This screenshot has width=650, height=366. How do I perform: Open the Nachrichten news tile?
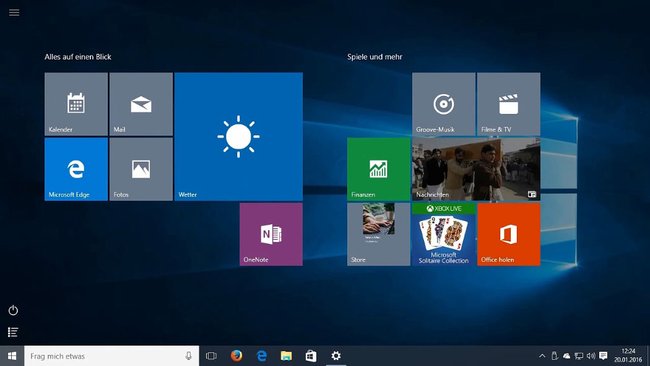pyautogui.click(x=476, y=169)
